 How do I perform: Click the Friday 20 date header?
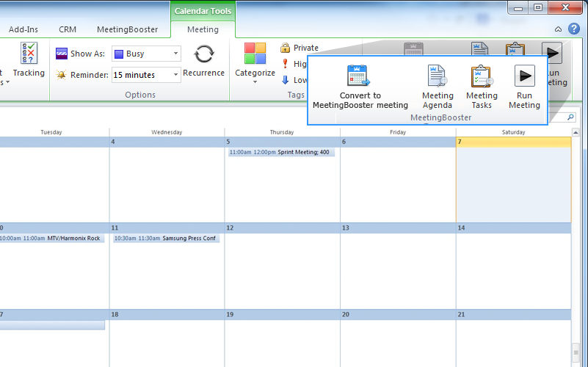click(398, 314)
